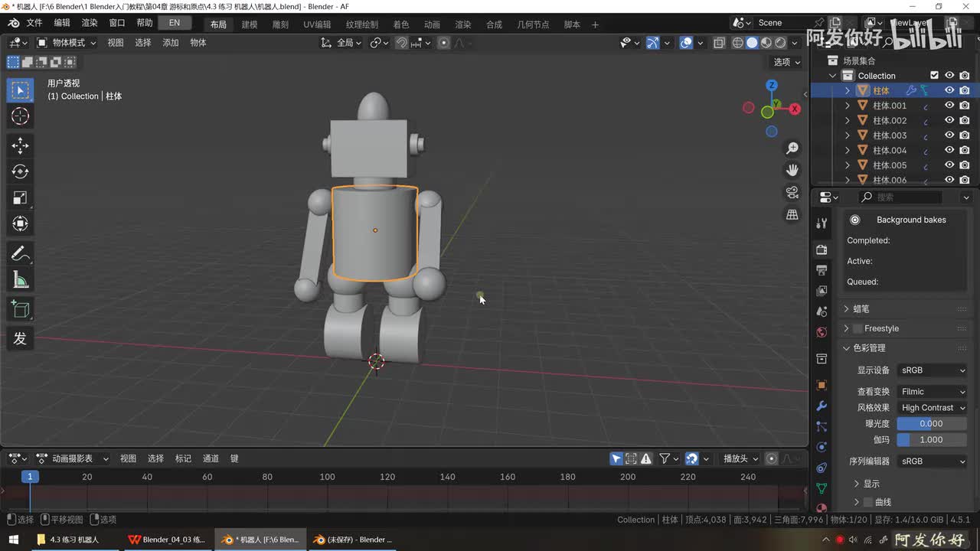Hide 柱体.001 with its eye icon
This screenshot has height=551, width=980.
(949, 106)
